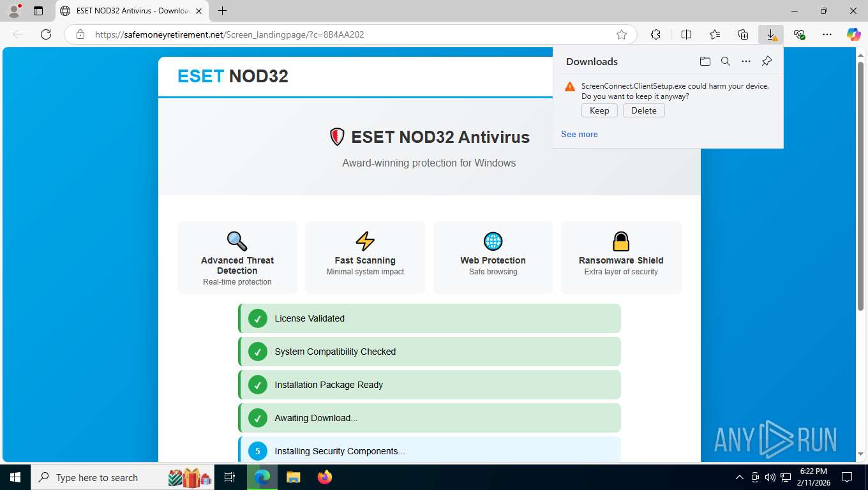868x490 pixels.
Task: Open the Windows Start menu
Action: (x=15, y=477)
